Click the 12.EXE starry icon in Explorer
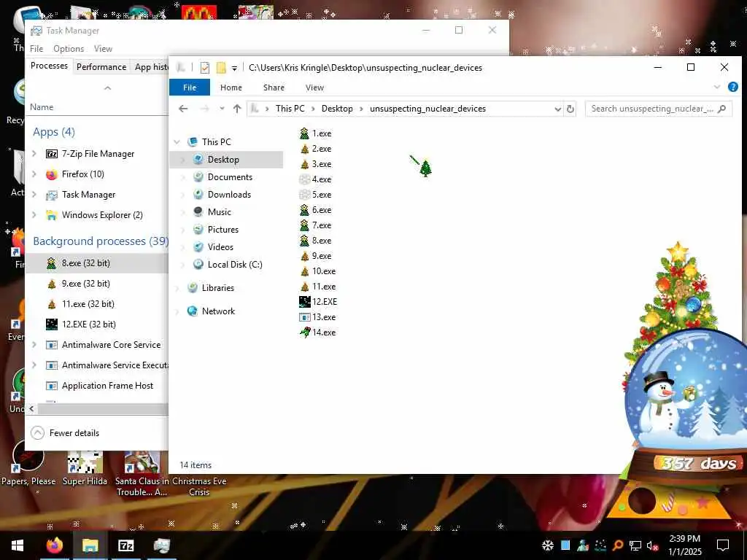Viewport: 747px width, 560px height. (x=304, y=301)
